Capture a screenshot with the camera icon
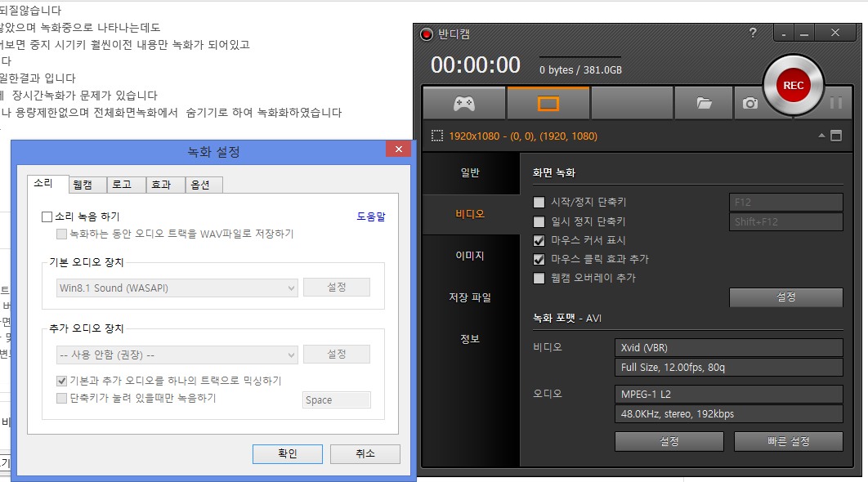 (x=750, y=103)
